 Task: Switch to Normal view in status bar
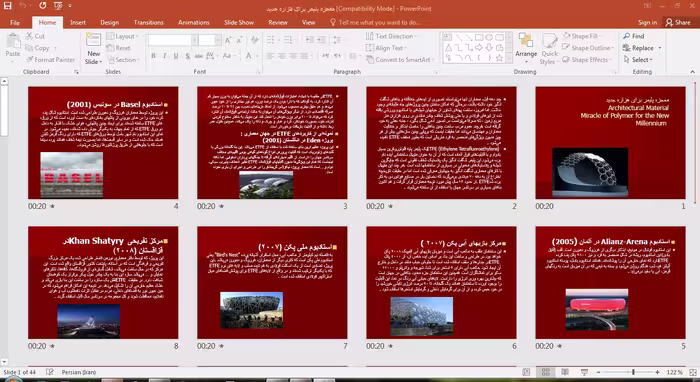coord(526,372)
